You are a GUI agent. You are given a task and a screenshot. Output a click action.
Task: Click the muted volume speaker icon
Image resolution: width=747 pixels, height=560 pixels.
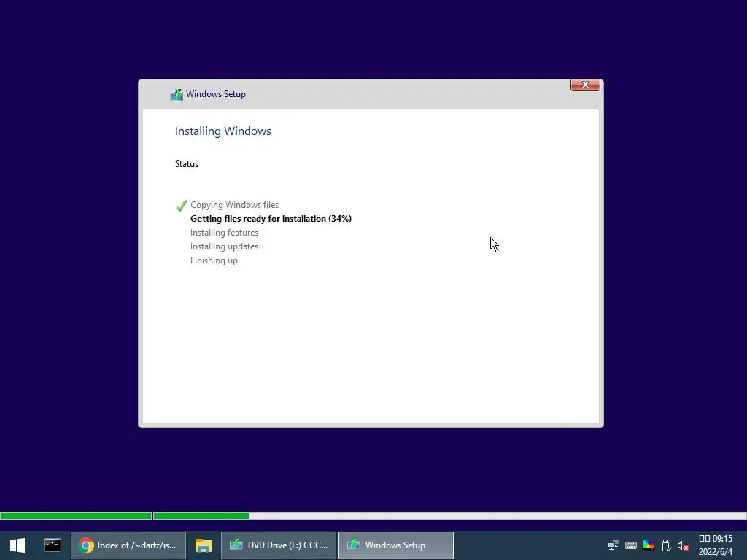pos(683,545)
